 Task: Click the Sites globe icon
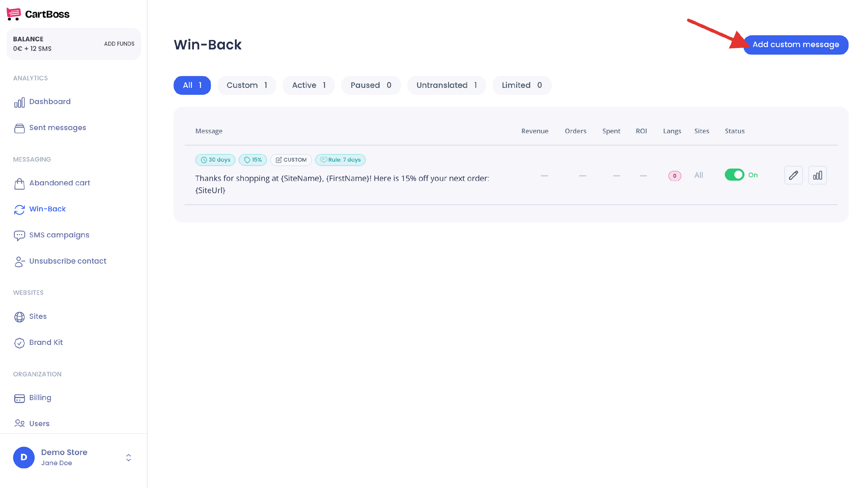[19, 317]
